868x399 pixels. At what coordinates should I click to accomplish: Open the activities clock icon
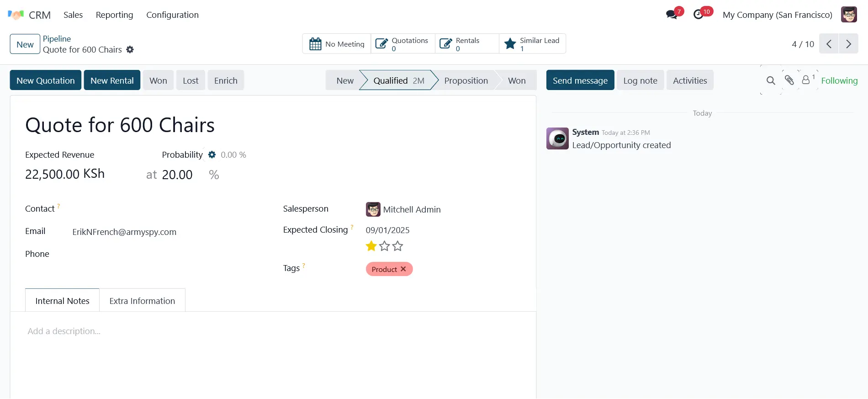point(699,15)
